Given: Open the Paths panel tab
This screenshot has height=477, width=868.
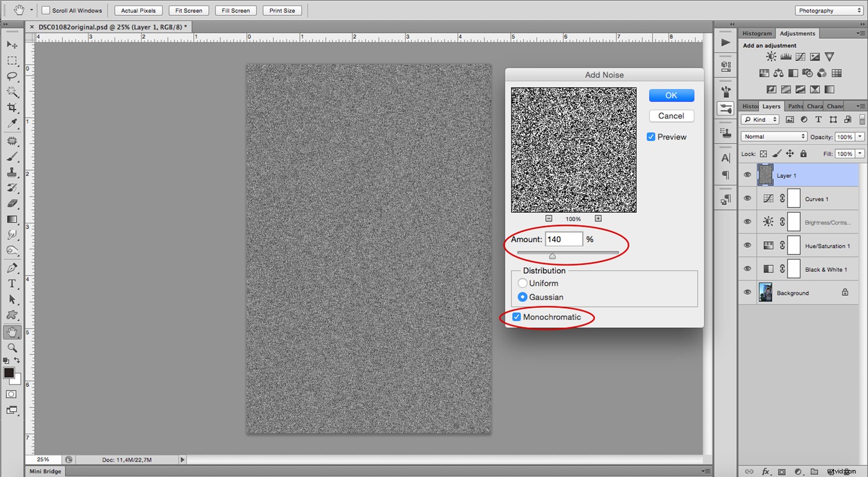Looking at the screenshot, I should [795, 106].
